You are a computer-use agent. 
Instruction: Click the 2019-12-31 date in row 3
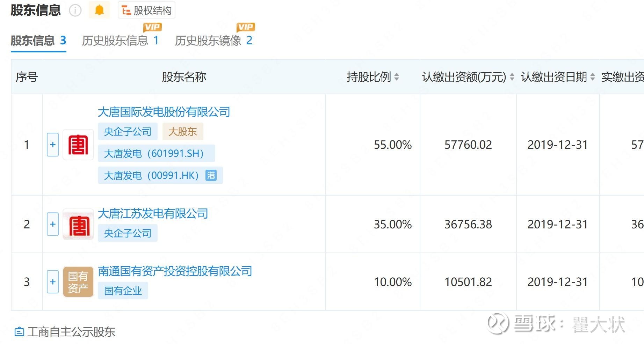(x=558, y=282)
